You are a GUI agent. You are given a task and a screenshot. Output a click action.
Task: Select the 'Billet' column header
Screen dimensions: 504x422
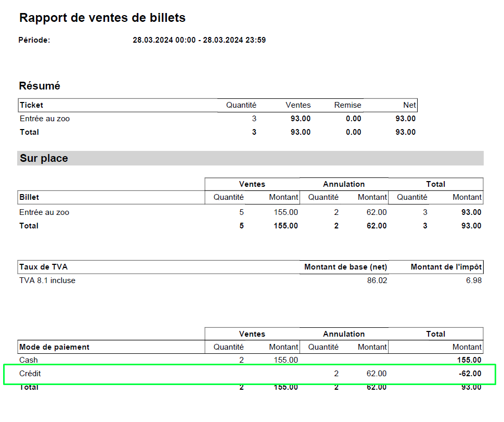(29, 197)
